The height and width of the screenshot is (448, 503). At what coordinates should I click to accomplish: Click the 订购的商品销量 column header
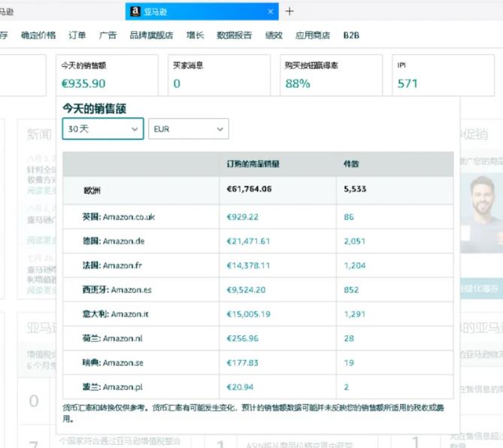(253, 164)
